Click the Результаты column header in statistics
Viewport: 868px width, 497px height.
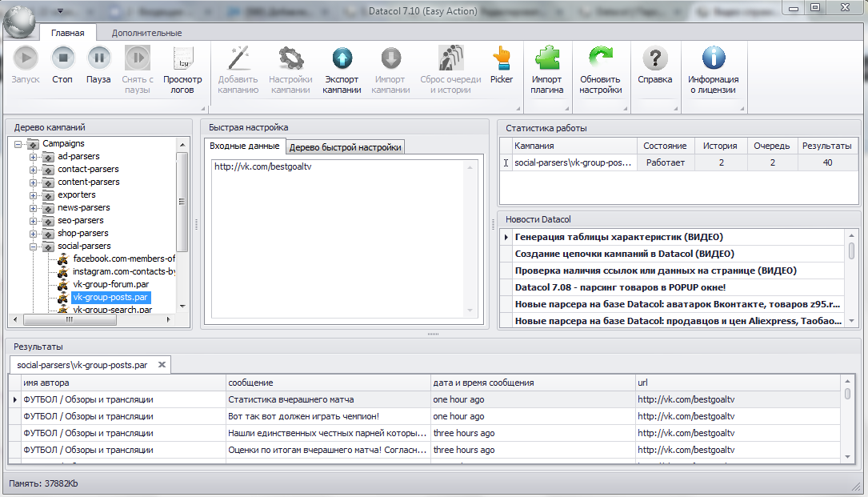[827, 146]
